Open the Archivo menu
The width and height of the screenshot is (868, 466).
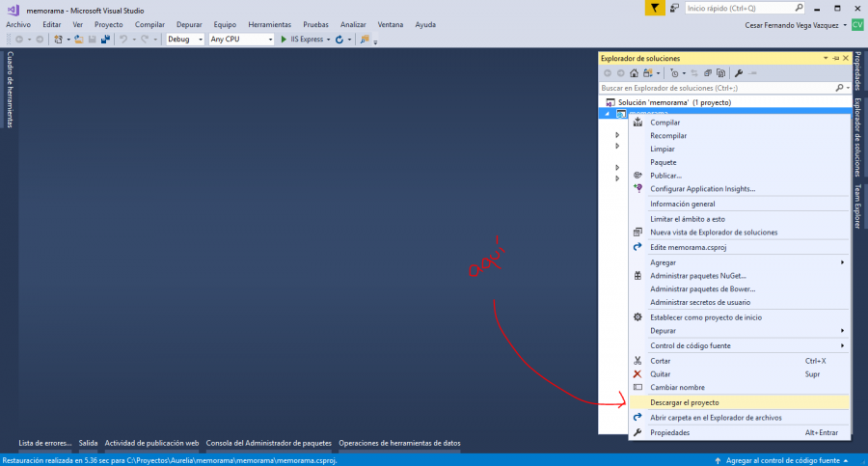tap(18, 24)
